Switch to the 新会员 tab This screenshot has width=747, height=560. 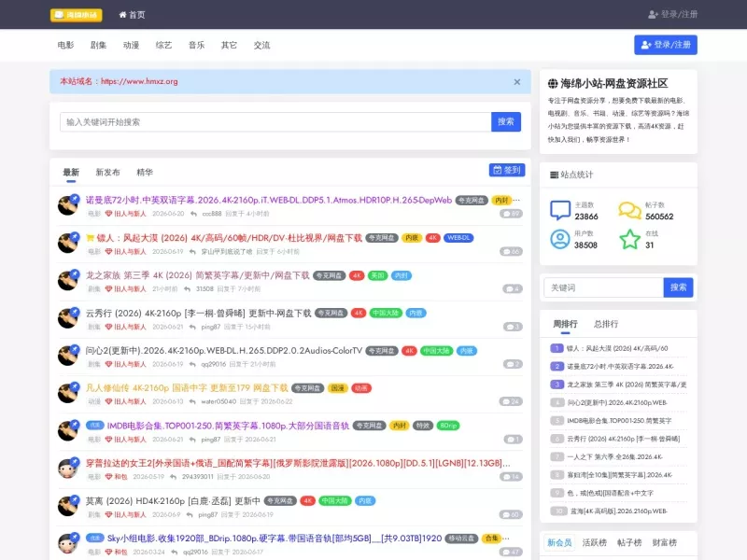click(559, 543)
